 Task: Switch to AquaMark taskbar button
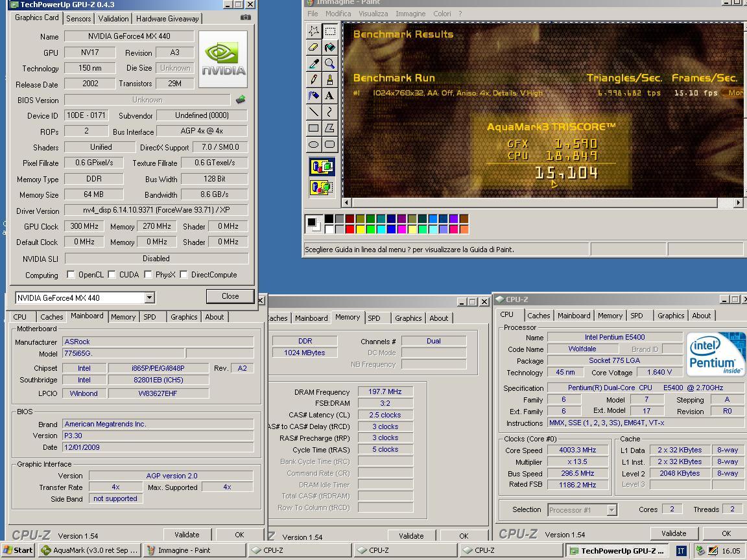[89, 550]
